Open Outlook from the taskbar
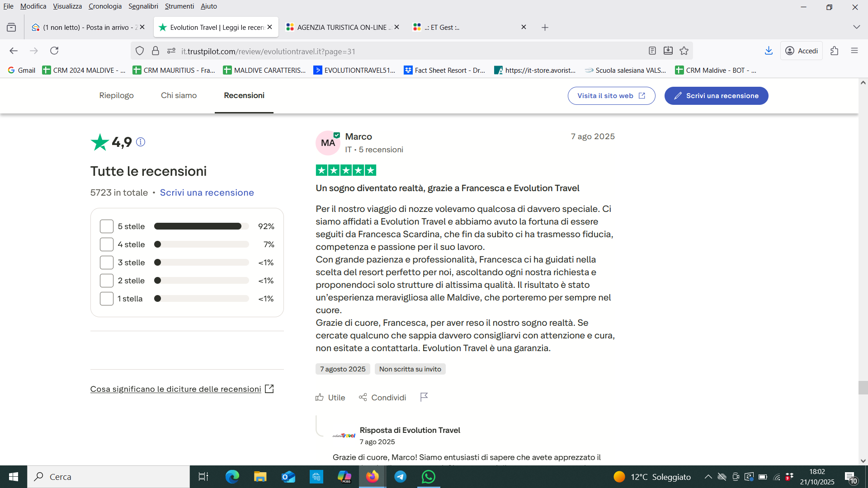868x488 pixels. (x=288, y=477)
